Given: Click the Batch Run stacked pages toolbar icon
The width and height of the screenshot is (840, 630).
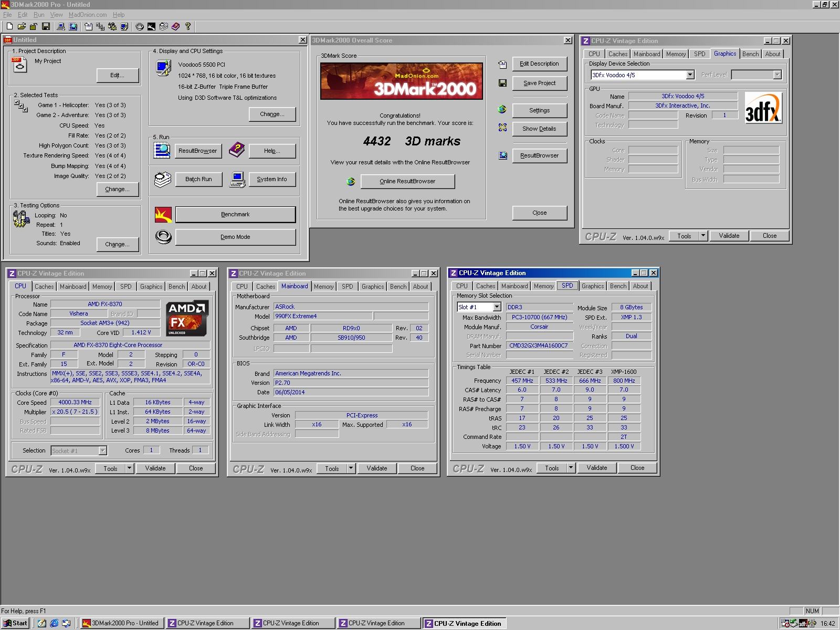Looking at the screenshot, I should (163, 26).
